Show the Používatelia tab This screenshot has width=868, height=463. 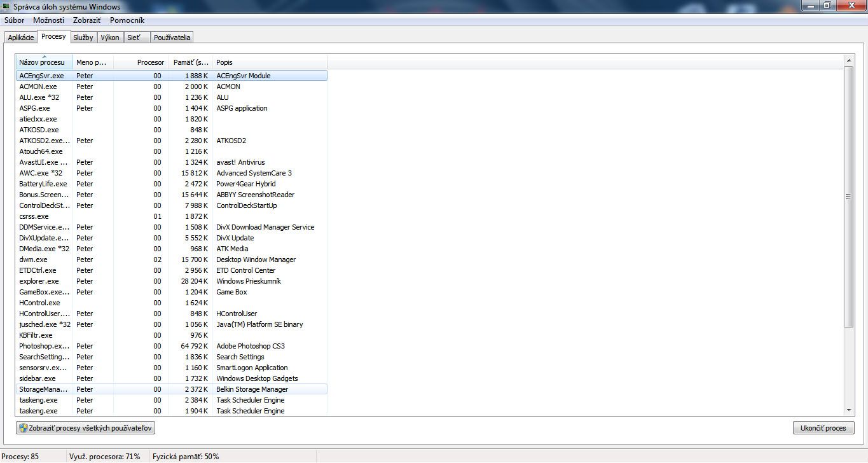pyautogui.click(x=172, y=38)
